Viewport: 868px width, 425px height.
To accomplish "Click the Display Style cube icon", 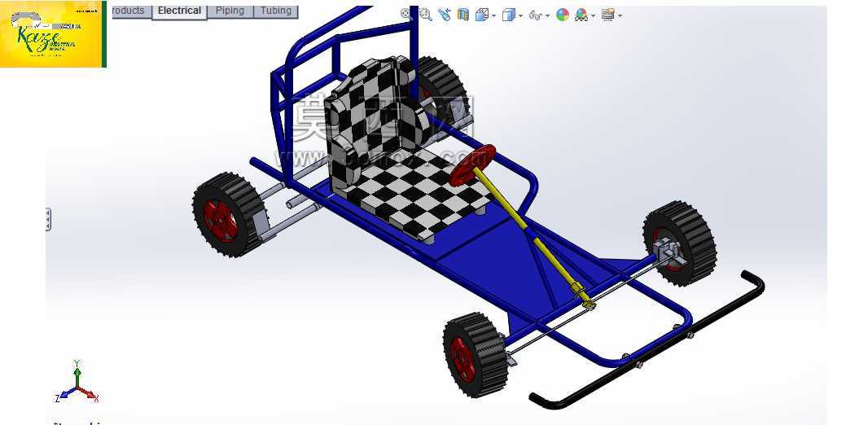I will (508, 15).
